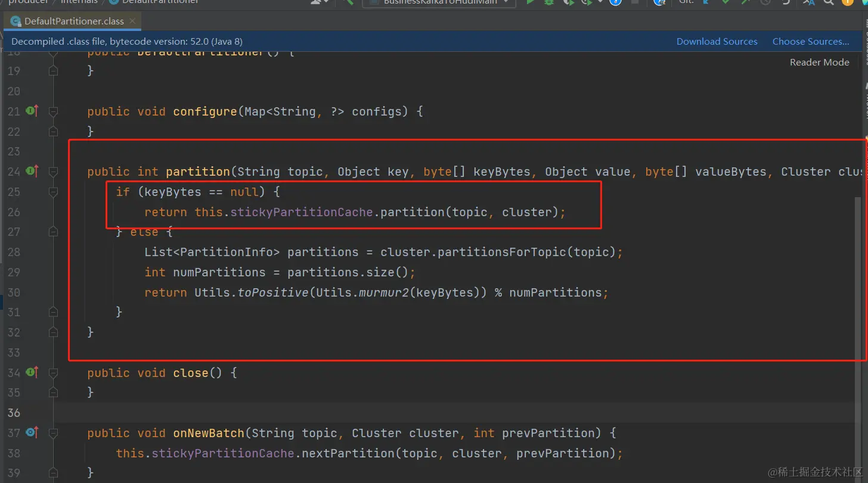Click the blue override gutter icon on line 37
Viewport: 868px width, 483px height.
coord(32,433)
